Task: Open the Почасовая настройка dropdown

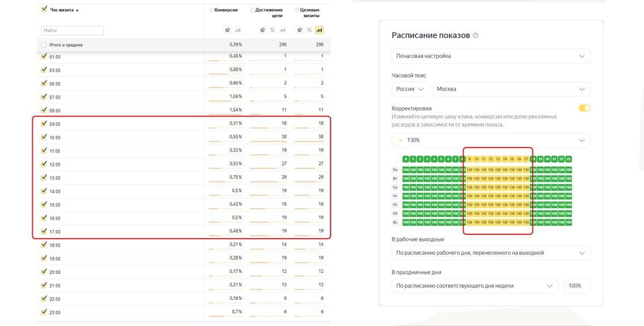Action: tap(491, 56)
